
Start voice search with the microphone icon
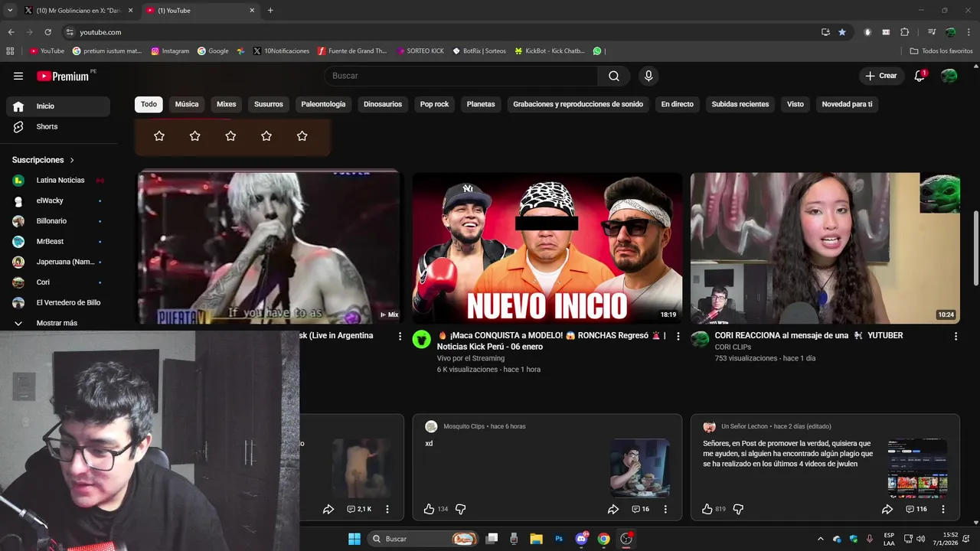648,76
